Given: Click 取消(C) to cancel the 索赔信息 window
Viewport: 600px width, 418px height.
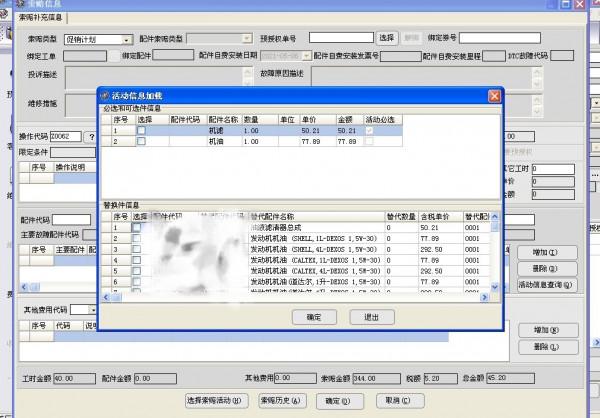Looking at the screenshot, I should [400, 401].
